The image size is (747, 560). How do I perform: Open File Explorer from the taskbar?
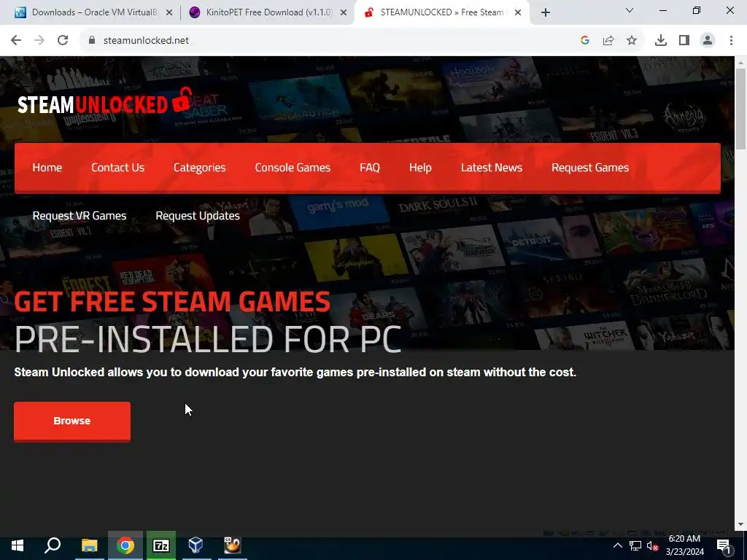[x=89, y=545]
